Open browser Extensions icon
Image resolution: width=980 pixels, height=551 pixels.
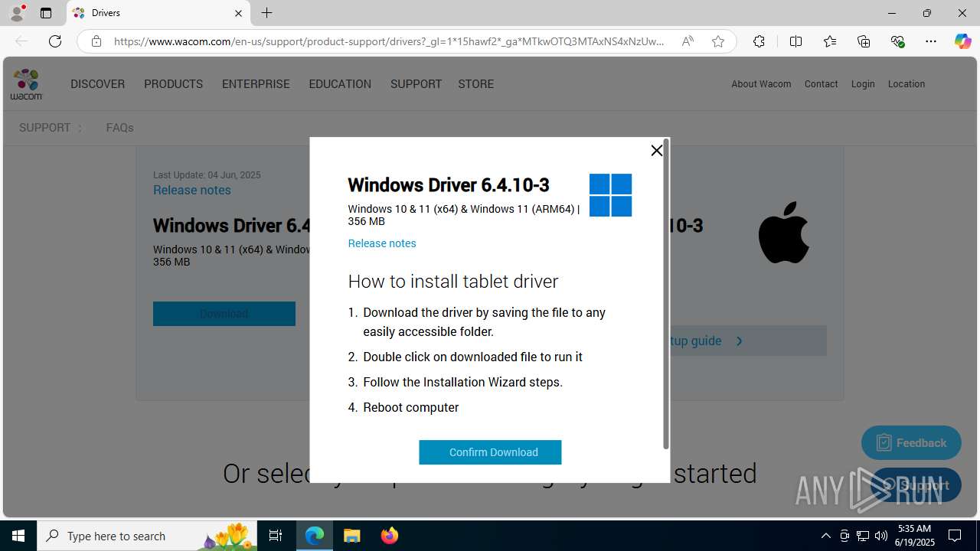[x=759, y=41]
